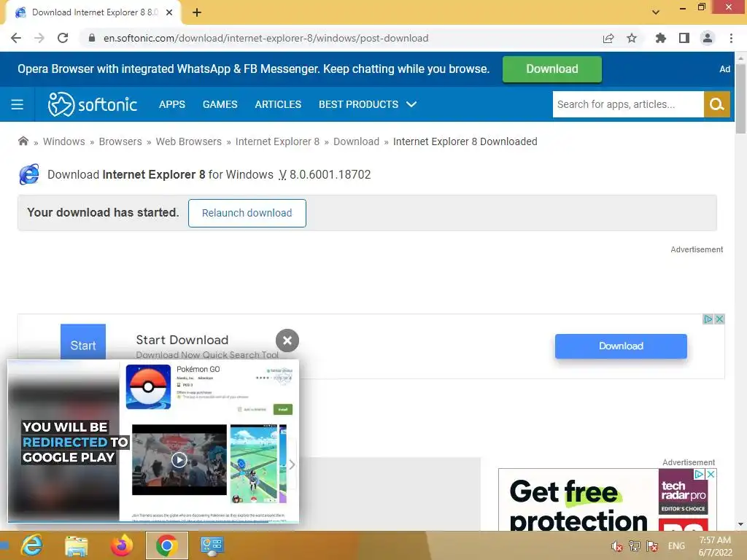Open the Action Center flag icon

click(652, 546)
